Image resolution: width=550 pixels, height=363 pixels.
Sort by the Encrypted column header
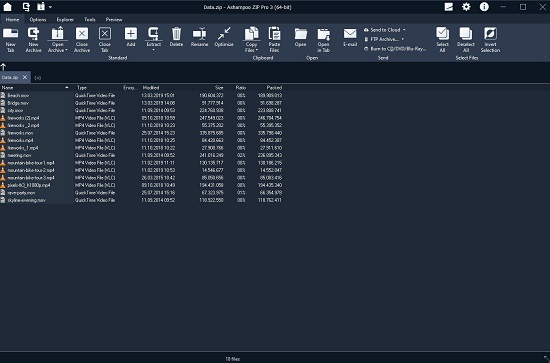pyautogui.click(x=130, y=87)
